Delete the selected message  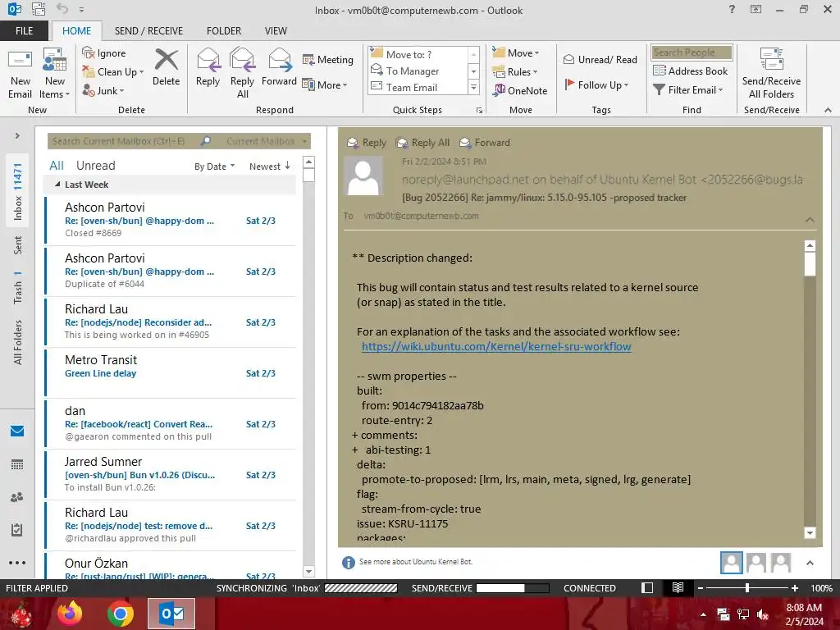pyautogui.click(x=166, y=67)
